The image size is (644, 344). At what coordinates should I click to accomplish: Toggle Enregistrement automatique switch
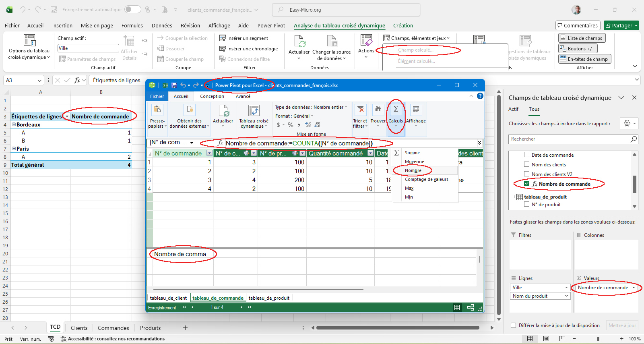click(x=132, y=10)
